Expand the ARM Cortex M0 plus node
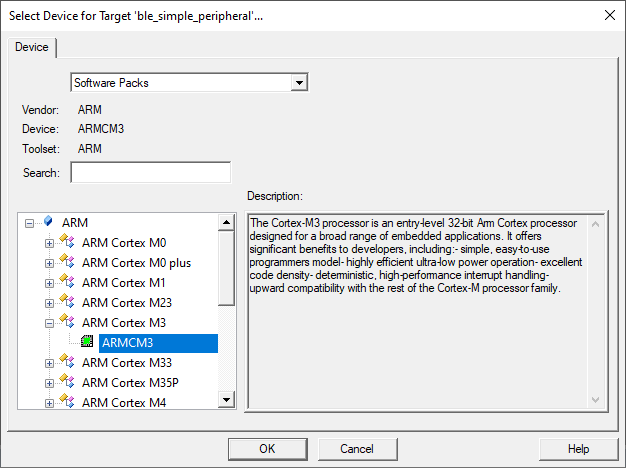This screenshot has height=468, width=626. pos(49,263)
